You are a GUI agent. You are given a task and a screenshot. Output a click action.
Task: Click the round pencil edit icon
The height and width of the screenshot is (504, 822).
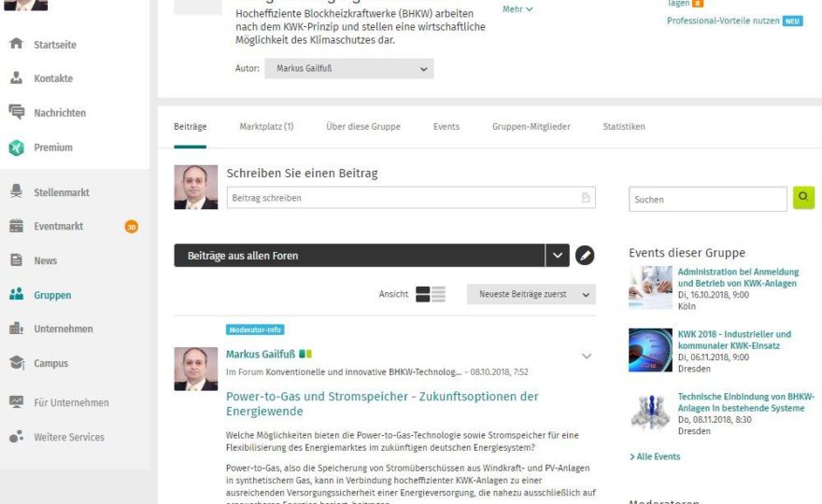pos(585,255)
